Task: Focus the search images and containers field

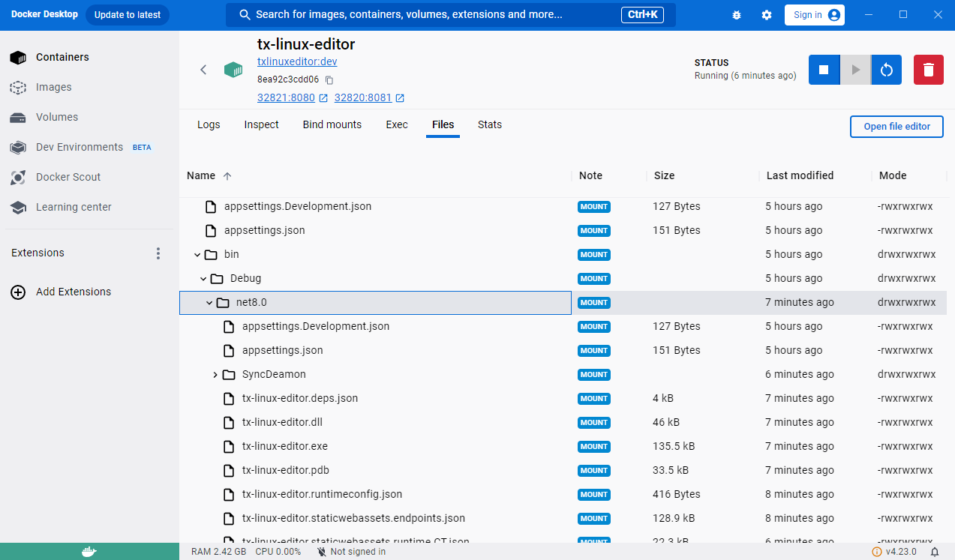Action: point(451,15)
